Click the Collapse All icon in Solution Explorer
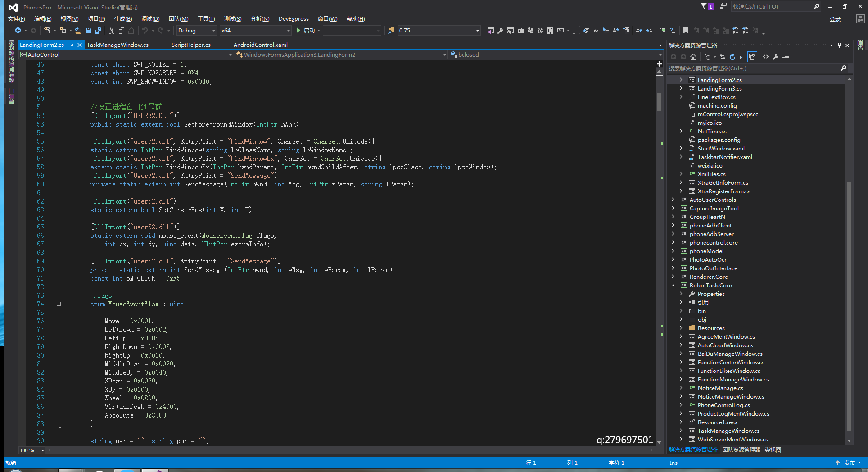The width and height of the screenshot is (868, 472). click(x=742, y=57)
